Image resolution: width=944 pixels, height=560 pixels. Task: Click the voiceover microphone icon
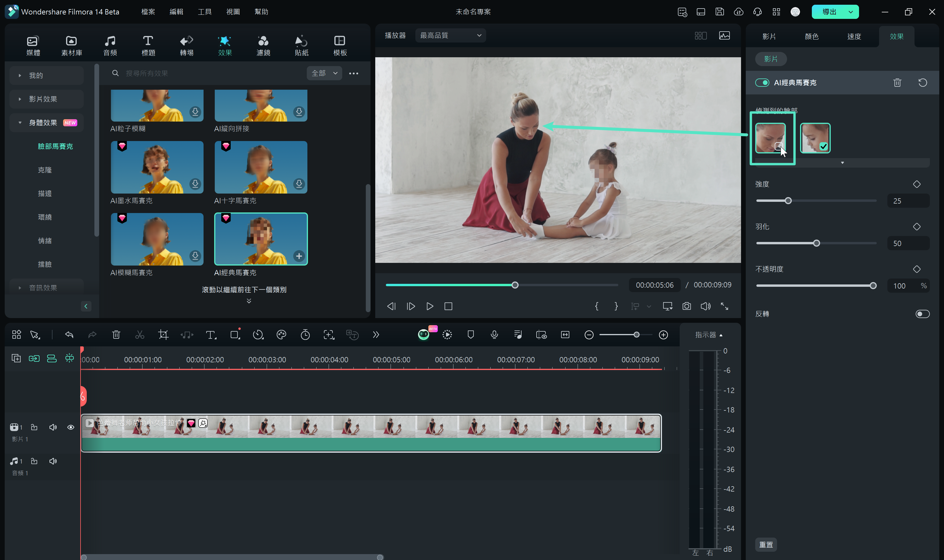coord(494,335)
